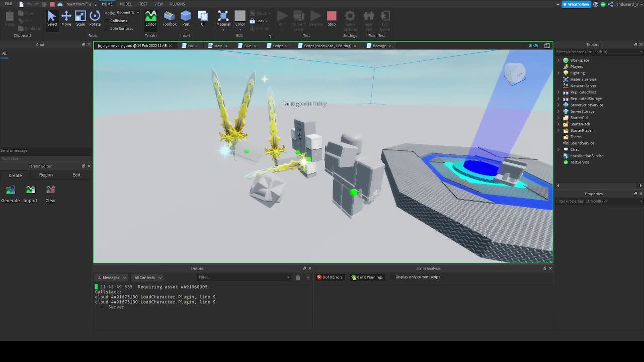Image resolution: width=644 pixels, height=362 pixels.
Task: Open the All Messages dropdown
Action: [112, 278]
